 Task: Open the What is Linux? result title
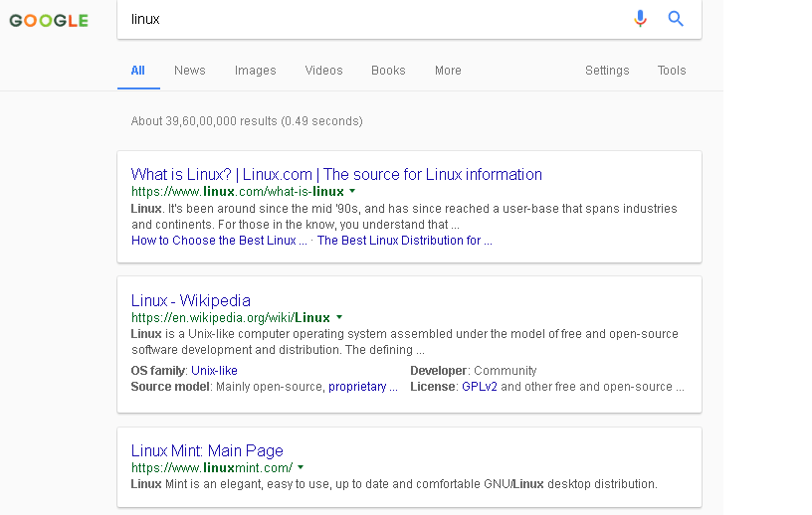pos(336,174)
